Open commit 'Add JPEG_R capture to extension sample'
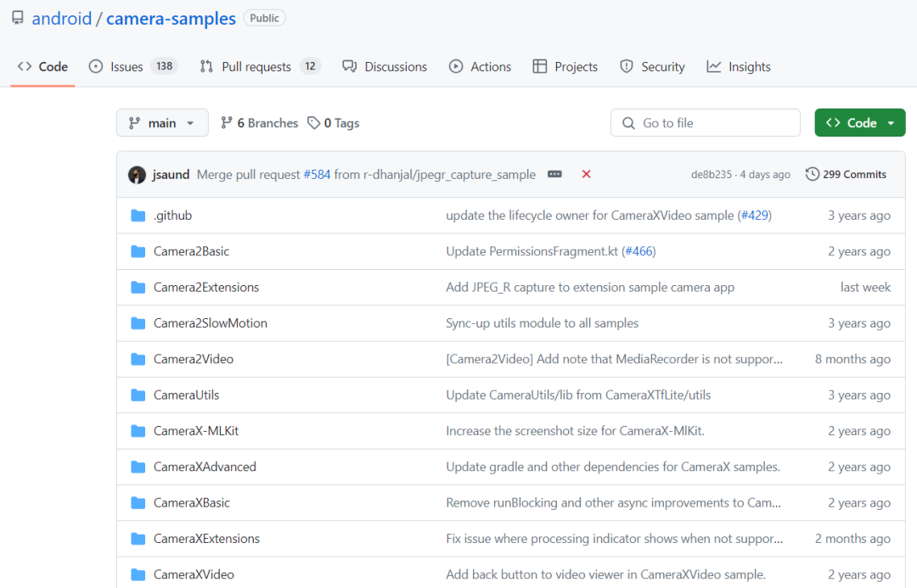 590,288
